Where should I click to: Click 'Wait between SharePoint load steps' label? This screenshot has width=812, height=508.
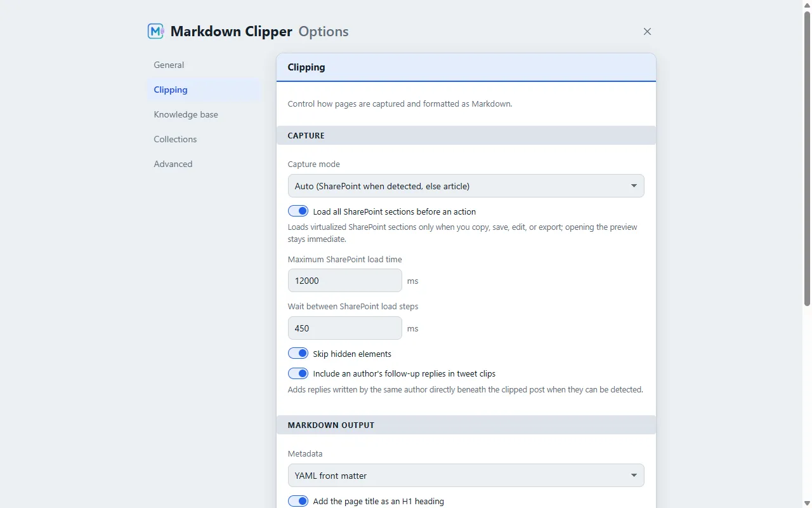353,306
